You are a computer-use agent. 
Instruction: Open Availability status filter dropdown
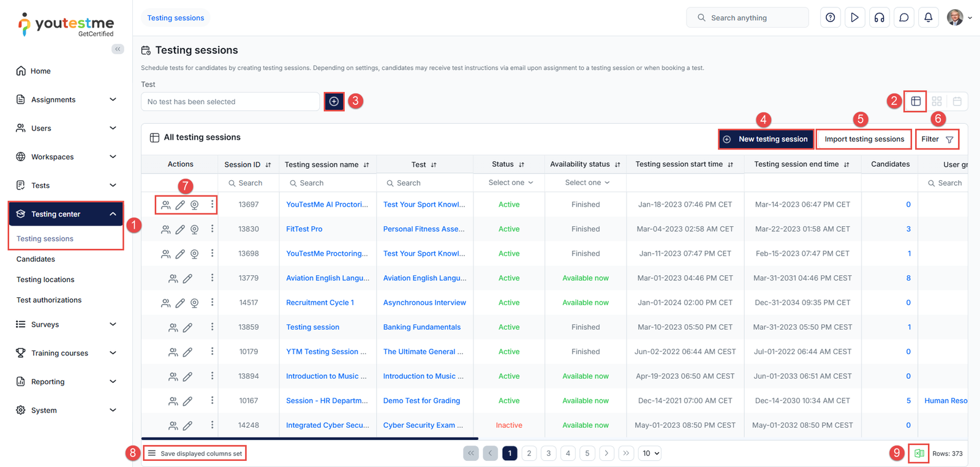587,183
